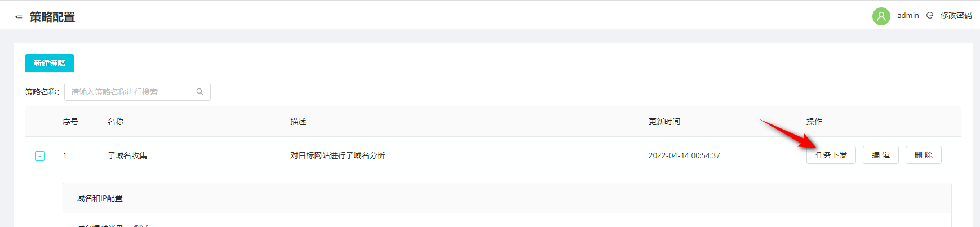Click the logout icon beside admin

[930, 15]
